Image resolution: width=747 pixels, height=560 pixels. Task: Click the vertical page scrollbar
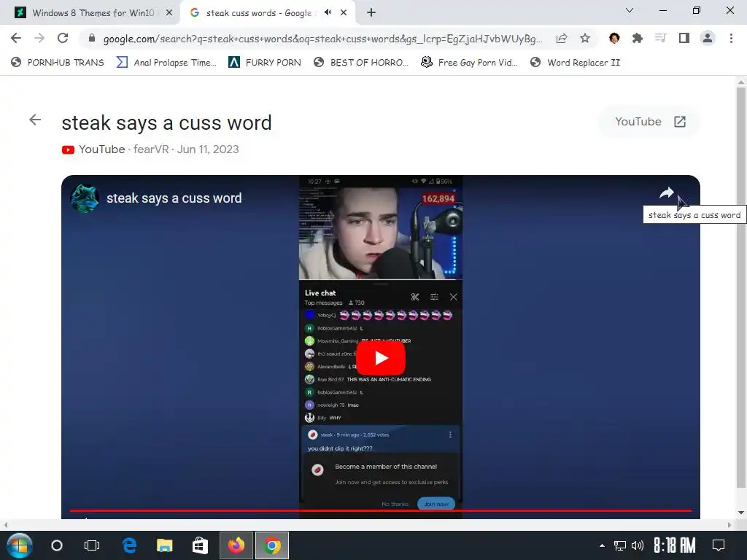click(x=740, y=286)
